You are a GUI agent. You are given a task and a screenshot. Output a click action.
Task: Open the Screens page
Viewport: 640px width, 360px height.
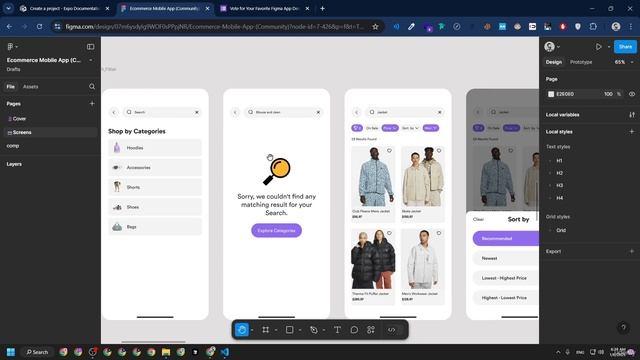tap(50, 132)
